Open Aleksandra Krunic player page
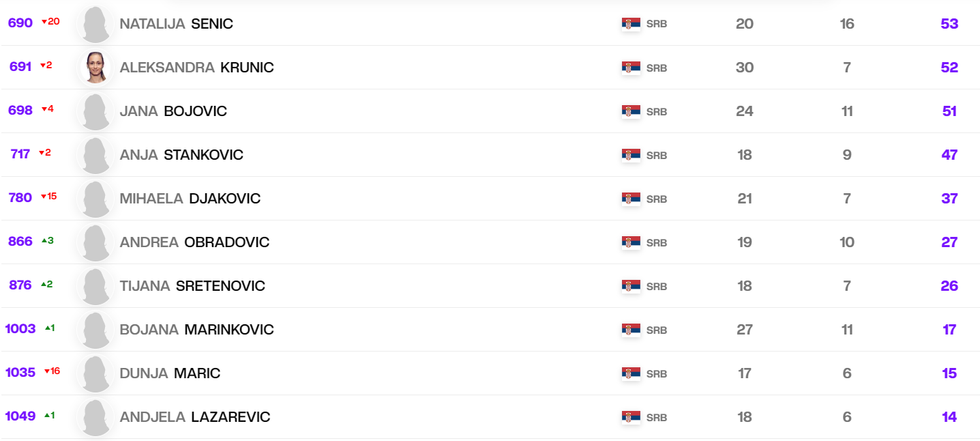Image resolution: width=980 pixels, height=441 pixels. point(196,68)
